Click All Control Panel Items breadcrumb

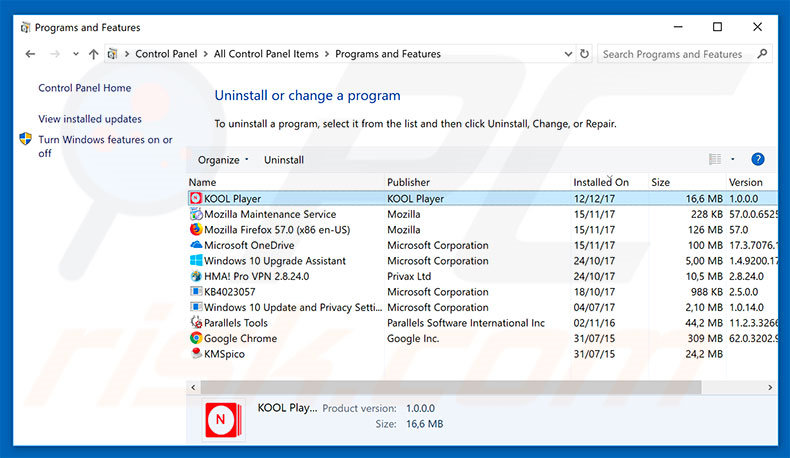pos(266,54)
